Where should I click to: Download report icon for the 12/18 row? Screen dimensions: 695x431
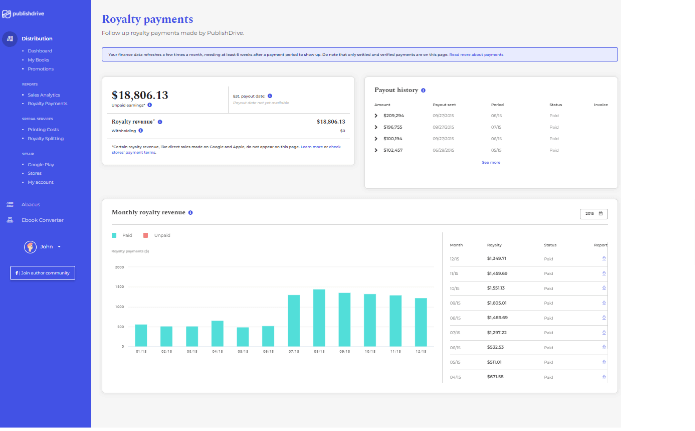click(604, 259)
